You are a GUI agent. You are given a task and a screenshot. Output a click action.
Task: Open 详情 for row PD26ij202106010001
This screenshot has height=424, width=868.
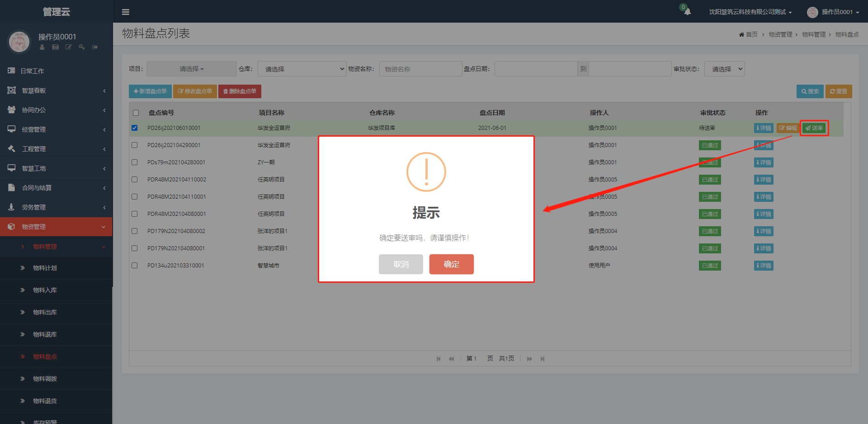pyautogui.click(x=764, y=128)
